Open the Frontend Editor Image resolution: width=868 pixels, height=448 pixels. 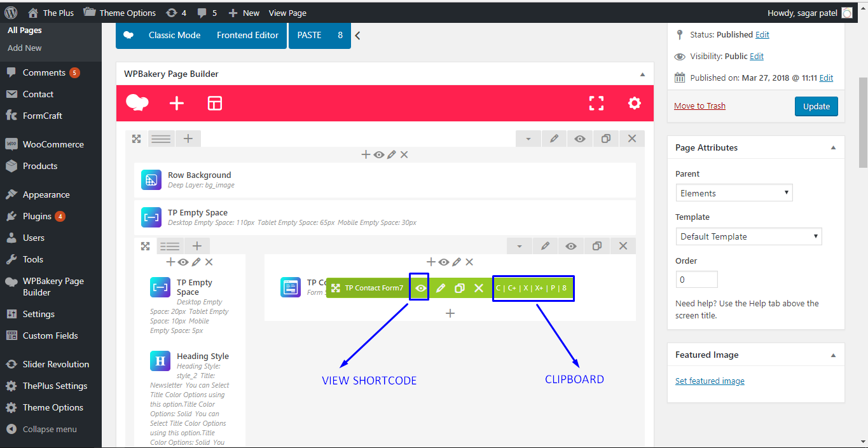click(x=247, y=36)
